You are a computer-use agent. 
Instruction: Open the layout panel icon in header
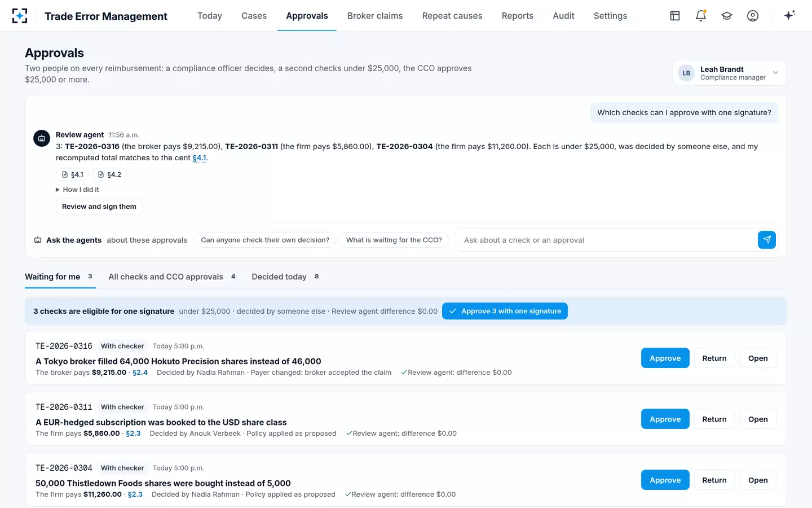coord(675,16)
